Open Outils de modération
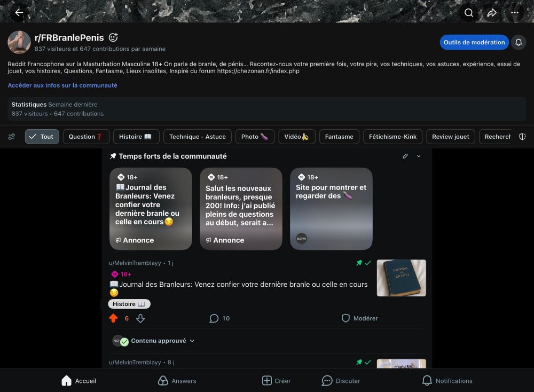Image resolution: width=534 pixels, height=392 pixels. [474, 42]
